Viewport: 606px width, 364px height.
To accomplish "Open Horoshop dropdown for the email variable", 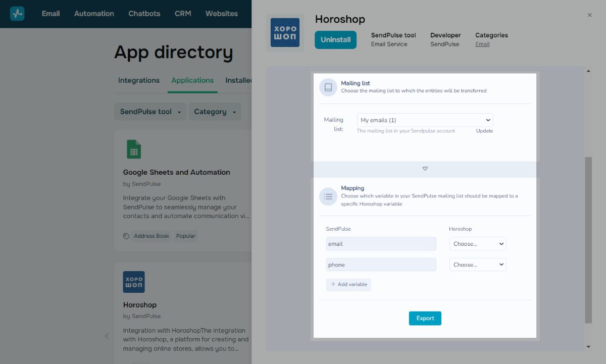I will tap(478, 244).
